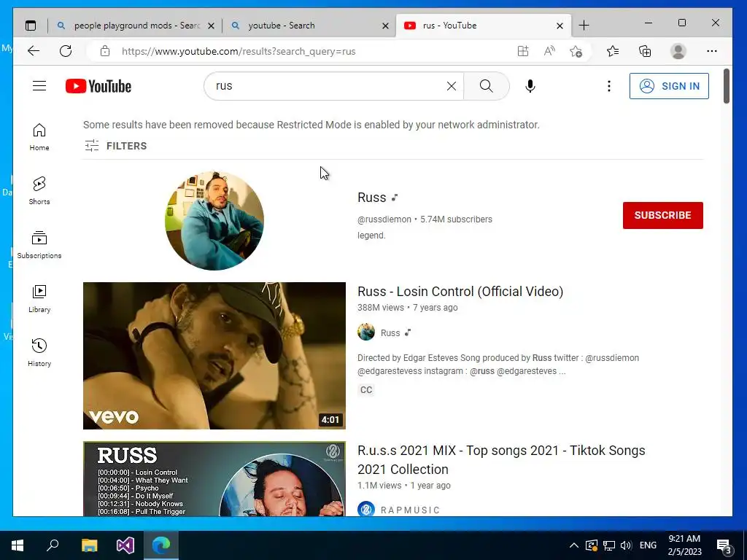Click the @russdiemon handle text
Viewport: 747px width, 560px height.
(384, 219)
